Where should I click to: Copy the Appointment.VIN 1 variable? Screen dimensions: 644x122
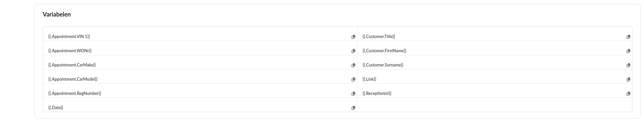[353, 37]
